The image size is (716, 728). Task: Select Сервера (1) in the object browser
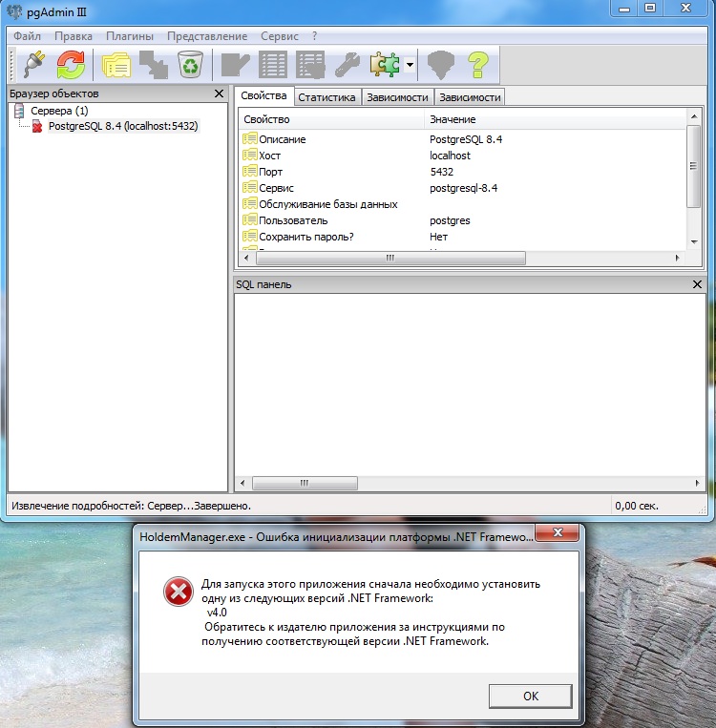[59, 111]
